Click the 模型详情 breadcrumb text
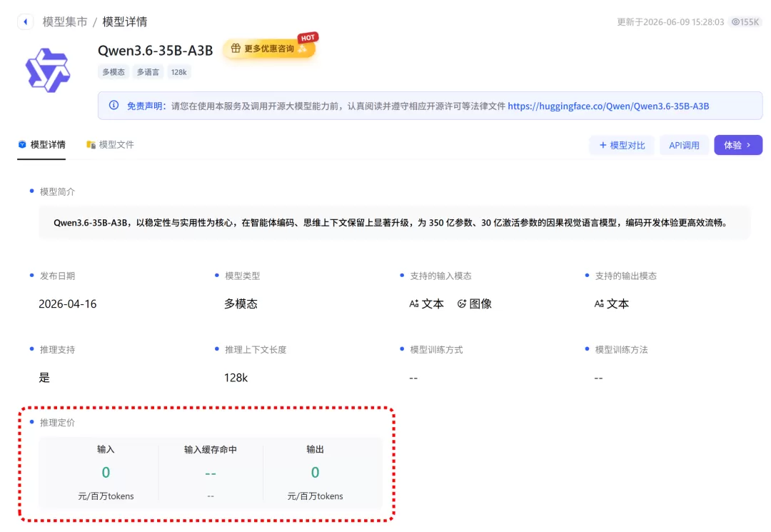 tap(125, 21)
